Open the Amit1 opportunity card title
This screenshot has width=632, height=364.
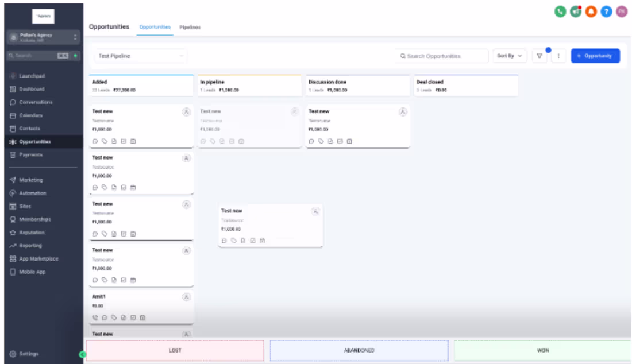99,296
